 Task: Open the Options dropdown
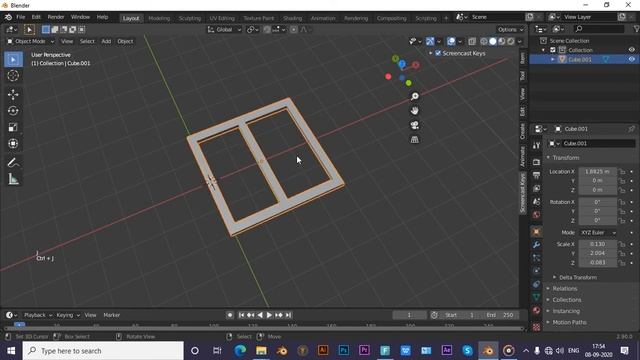click(510, 29)
